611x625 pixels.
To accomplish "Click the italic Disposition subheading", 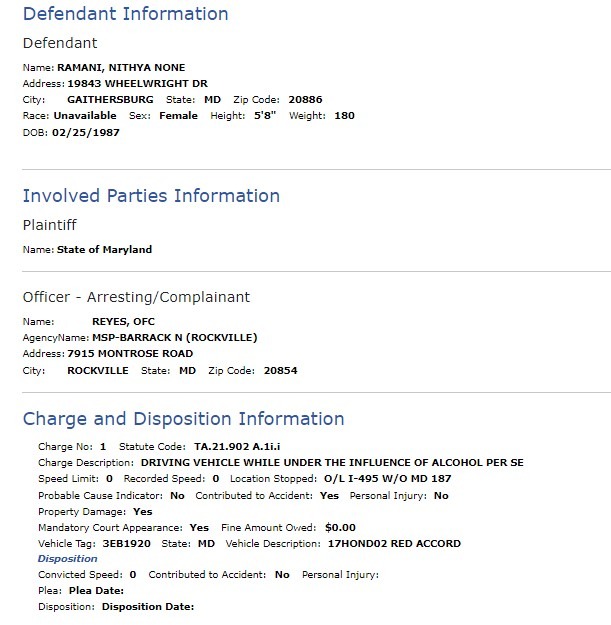I will coord(67,558).
